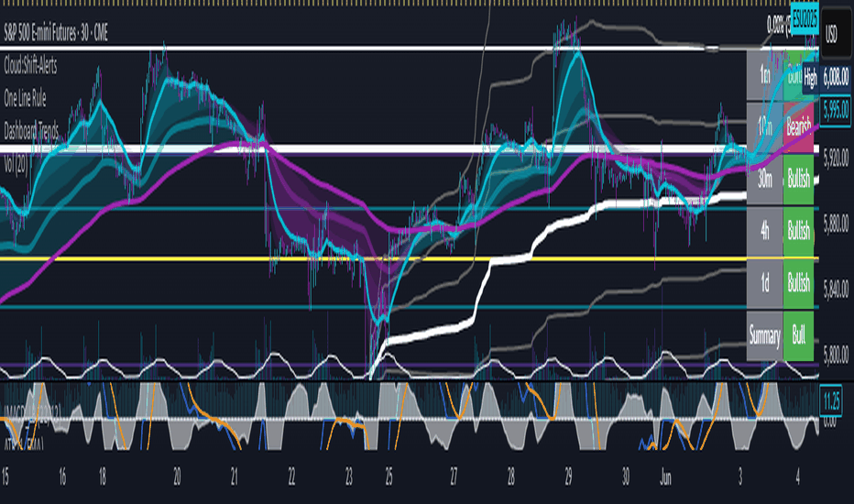Click the 4h timeframe dashboard cell

pos(765,232)
